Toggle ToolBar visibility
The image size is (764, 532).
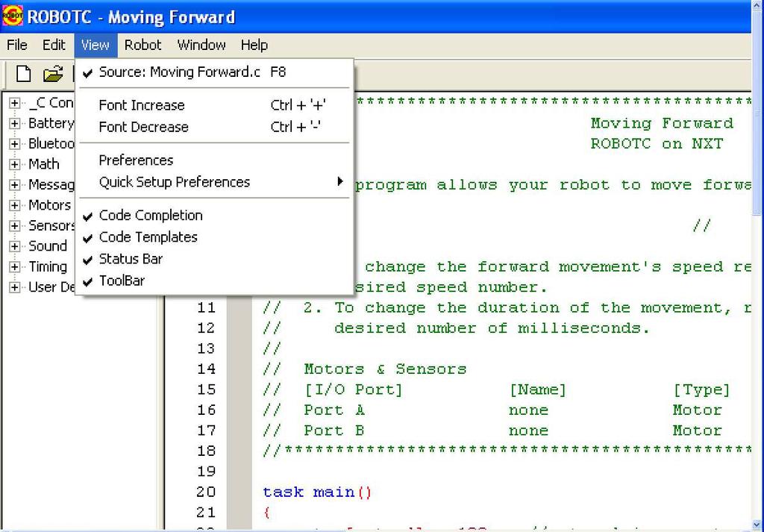214,281
